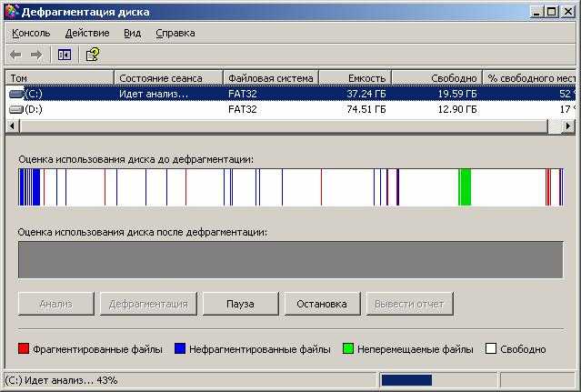Image resolution: width=581 pixels, height=392 pixels.
Task: Click the Disk Defragmenter title bar icon
Action: pyautogui.click(x=12, y=12)
